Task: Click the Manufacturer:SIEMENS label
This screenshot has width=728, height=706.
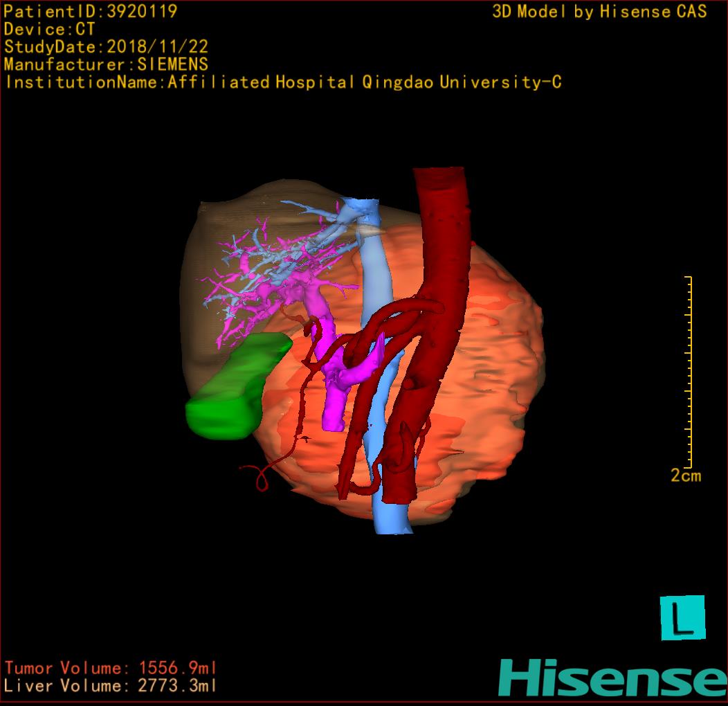Action: point(106,64)
